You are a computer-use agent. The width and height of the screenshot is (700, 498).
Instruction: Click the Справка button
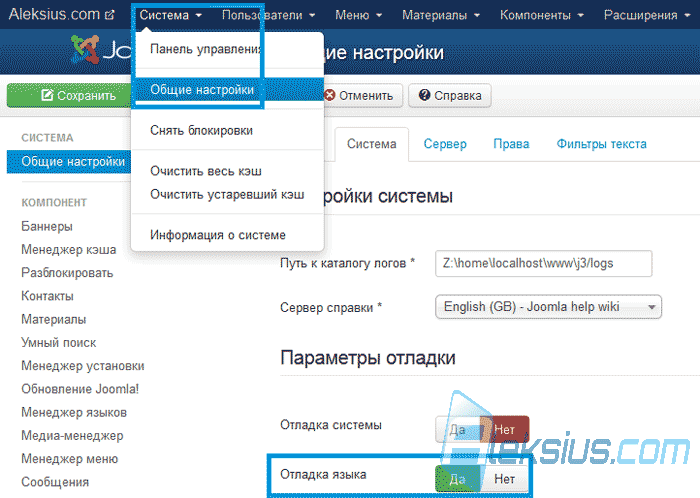point(450,95)
